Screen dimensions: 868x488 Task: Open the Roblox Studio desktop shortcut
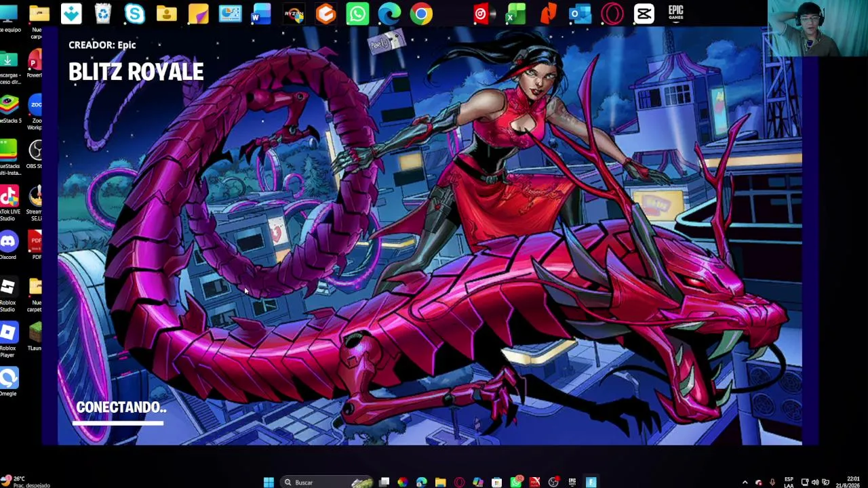click(x=8, y=293)
